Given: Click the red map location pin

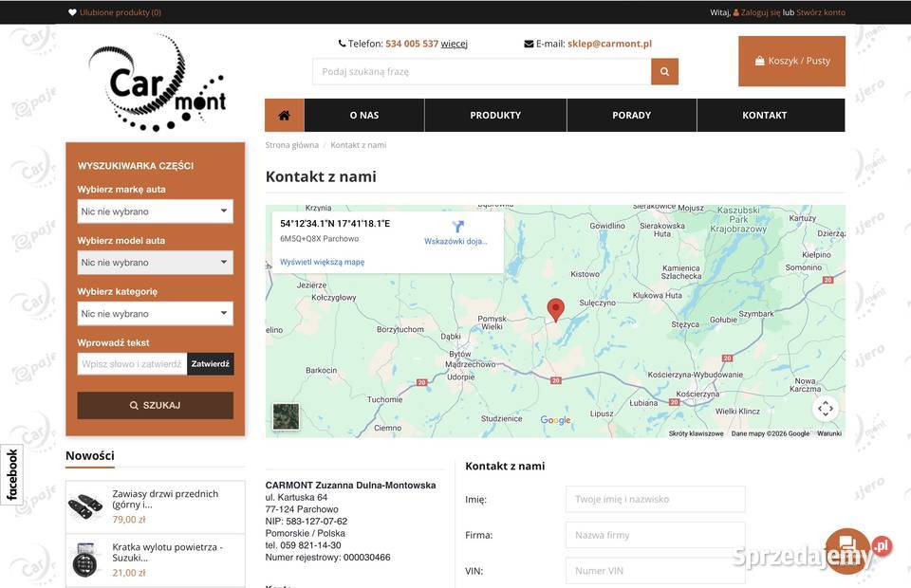Looking at the screenshot, I should (556, 309).
